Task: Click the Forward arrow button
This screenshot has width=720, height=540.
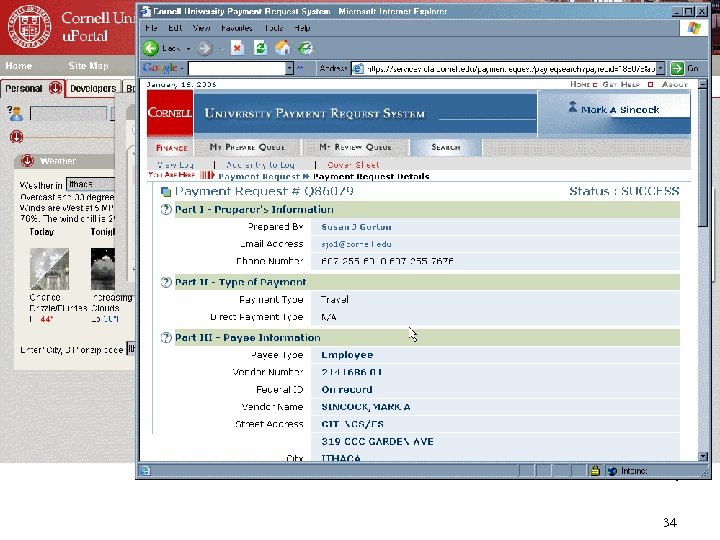Action: [x=205, y=48]
